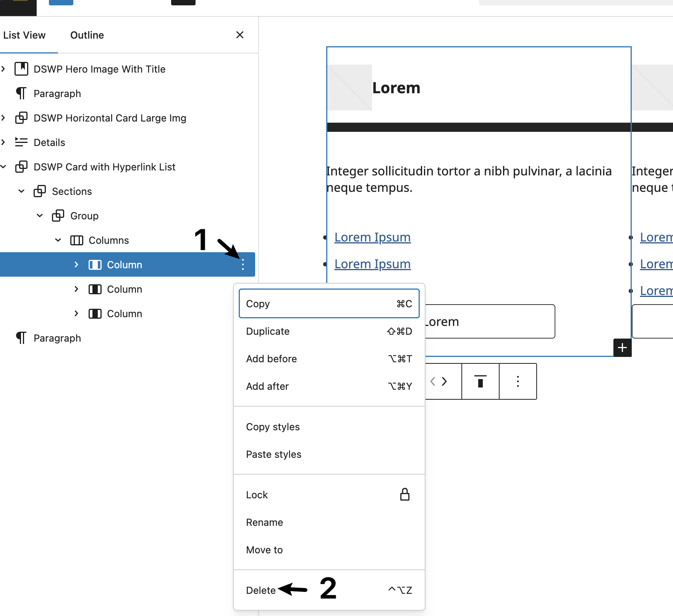The height and width of the screenshot is (616, 673).
Task: Collapse the Sections item
Action: [21, 191]
